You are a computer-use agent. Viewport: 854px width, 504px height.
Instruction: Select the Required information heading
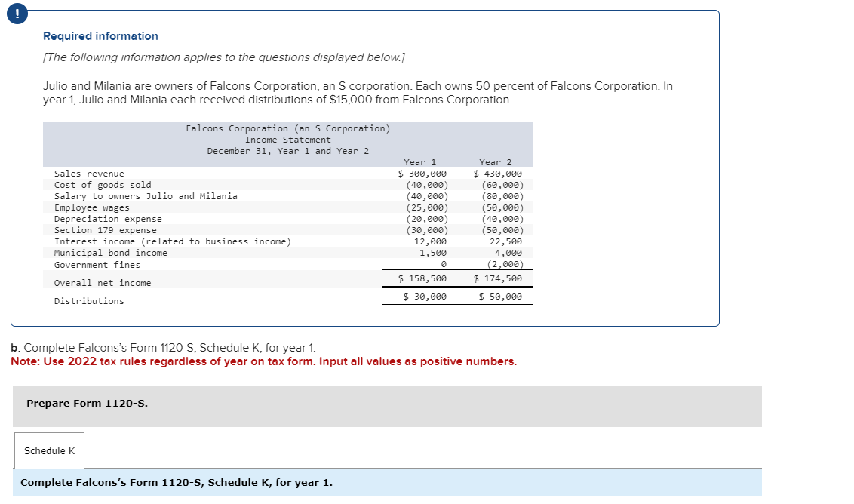[100, 35]
